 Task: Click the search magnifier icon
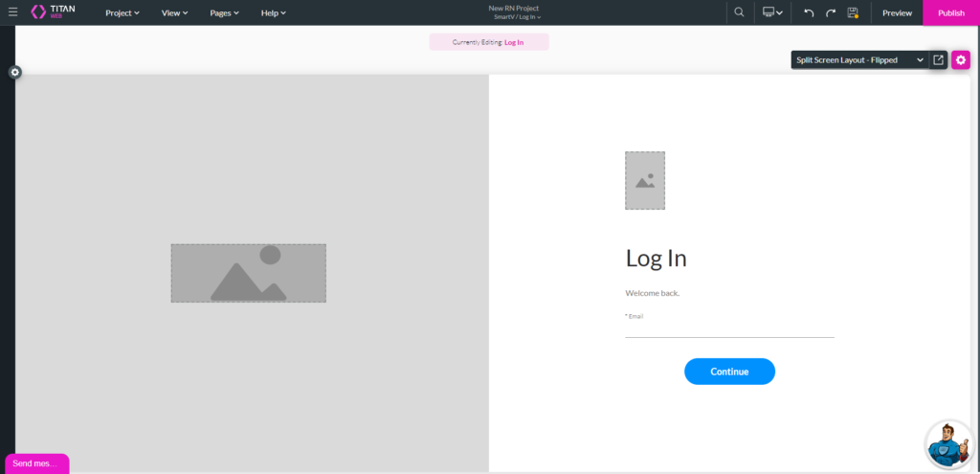740,11
